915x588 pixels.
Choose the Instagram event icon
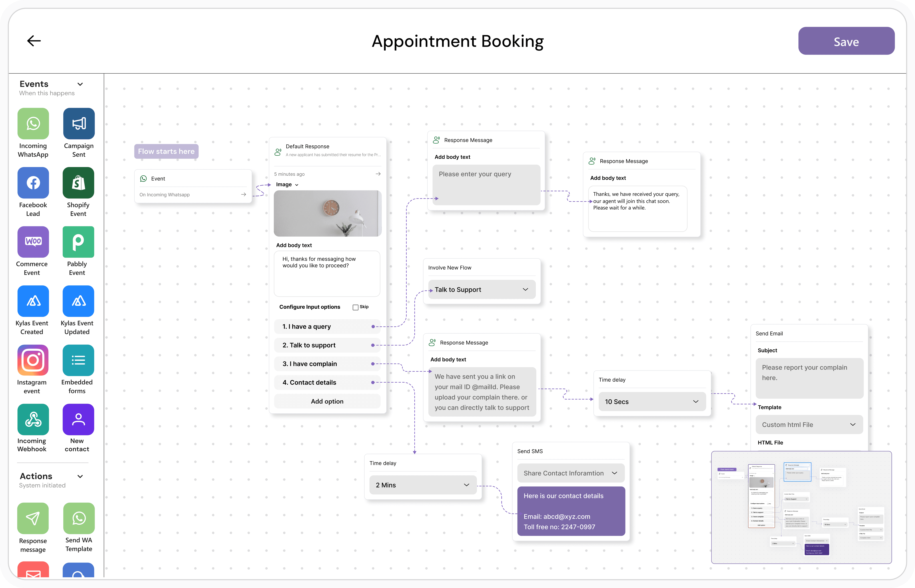(33, 360)
